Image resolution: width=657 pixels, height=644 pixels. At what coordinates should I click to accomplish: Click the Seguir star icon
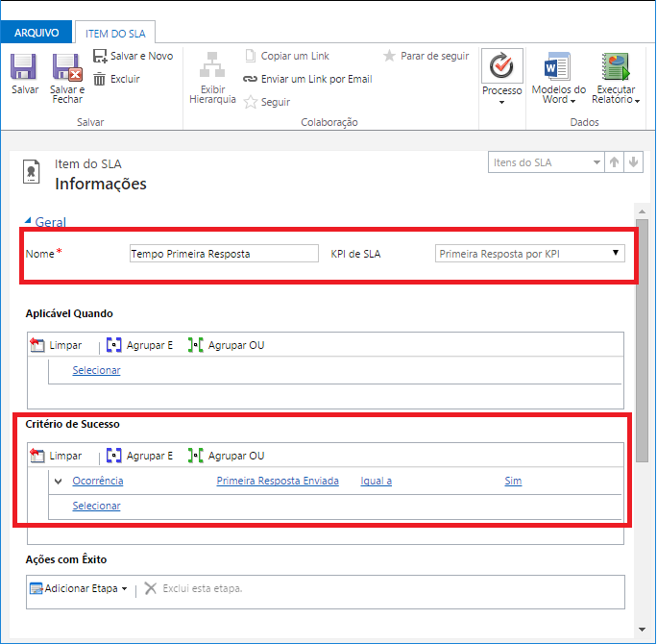click(251, 102)
